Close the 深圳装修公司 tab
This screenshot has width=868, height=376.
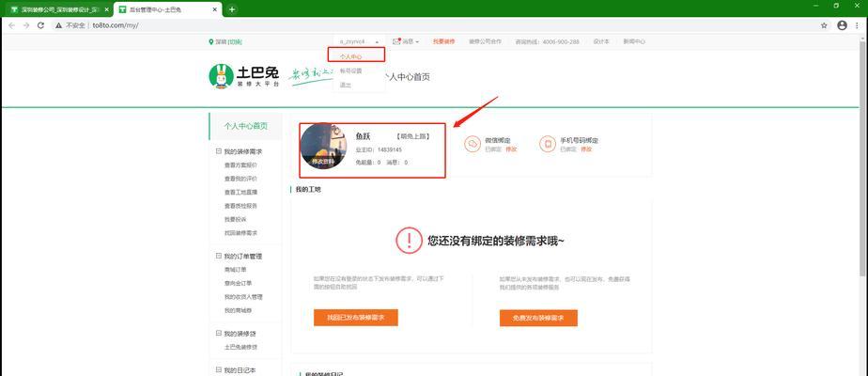click(106, 10)
